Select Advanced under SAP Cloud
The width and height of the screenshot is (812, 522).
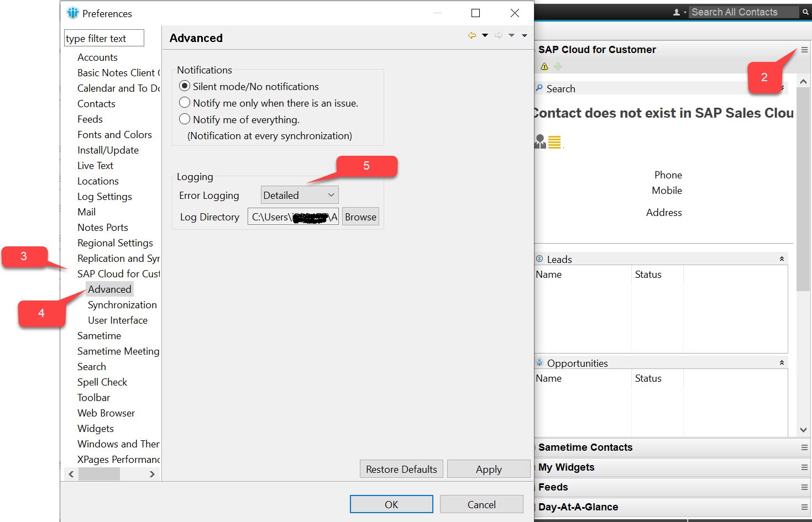coord(109,289)
